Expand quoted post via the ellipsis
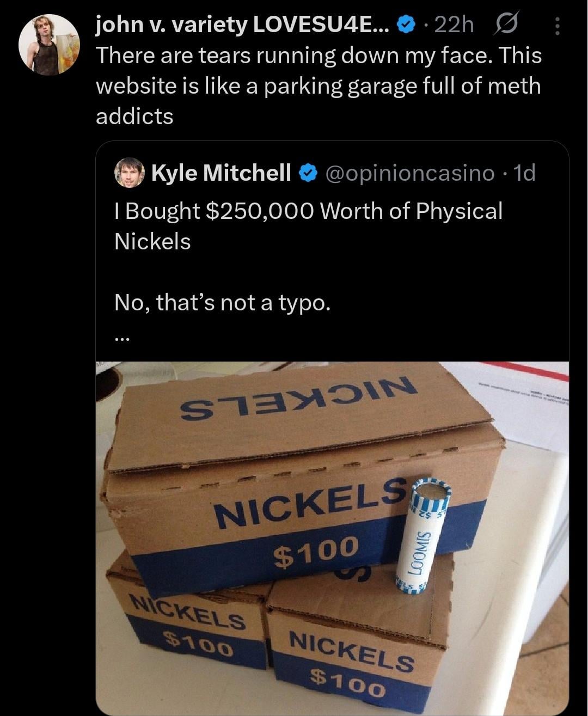This screenshot has height=716, width=588. [121, 339]
